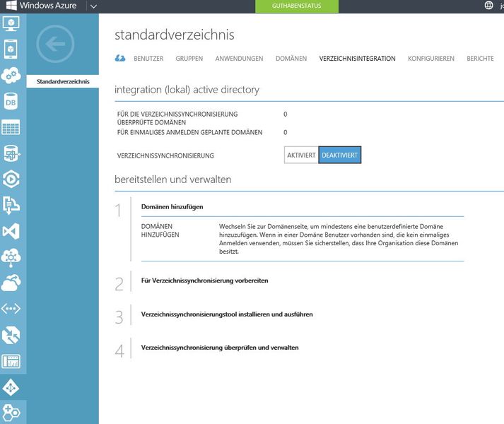Switch to the GRUPPEN tab
This screenshot has width=504, height=424.
[189, 59]
